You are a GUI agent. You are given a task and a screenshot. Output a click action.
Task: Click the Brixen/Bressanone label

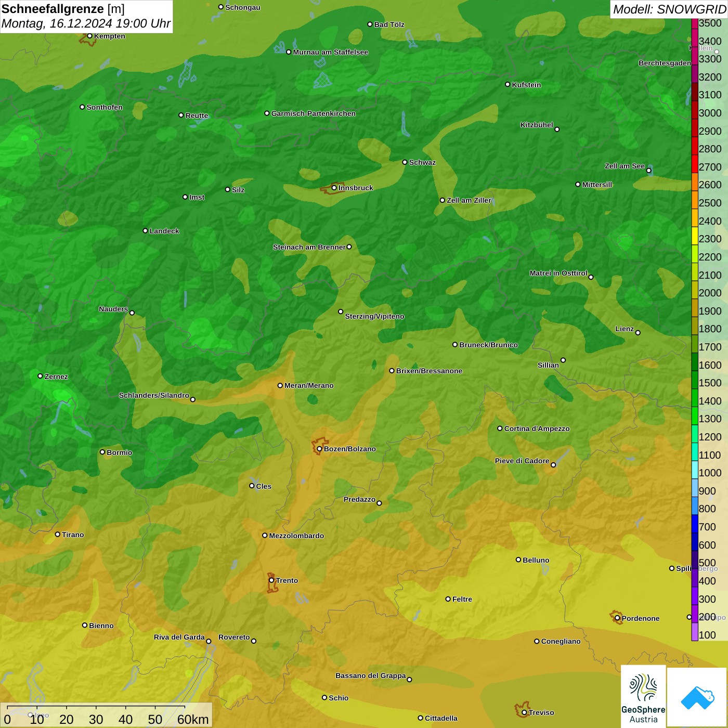(429, 371)
